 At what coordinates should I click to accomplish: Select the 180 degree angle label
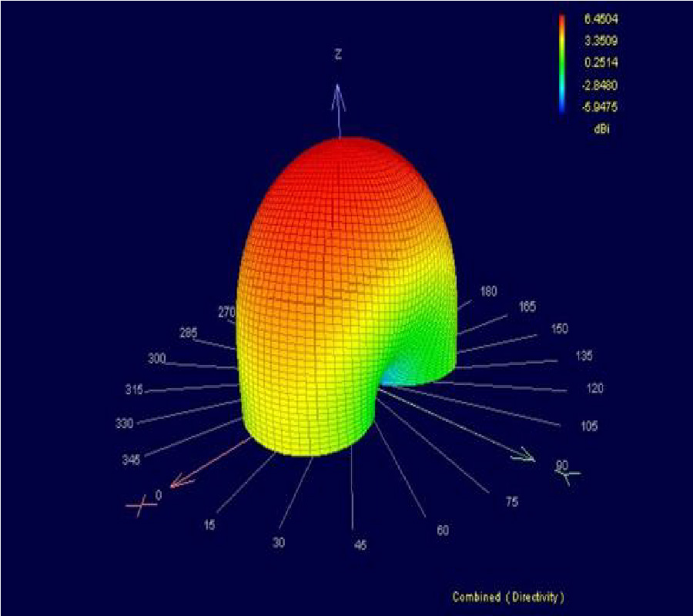(488, 291)
